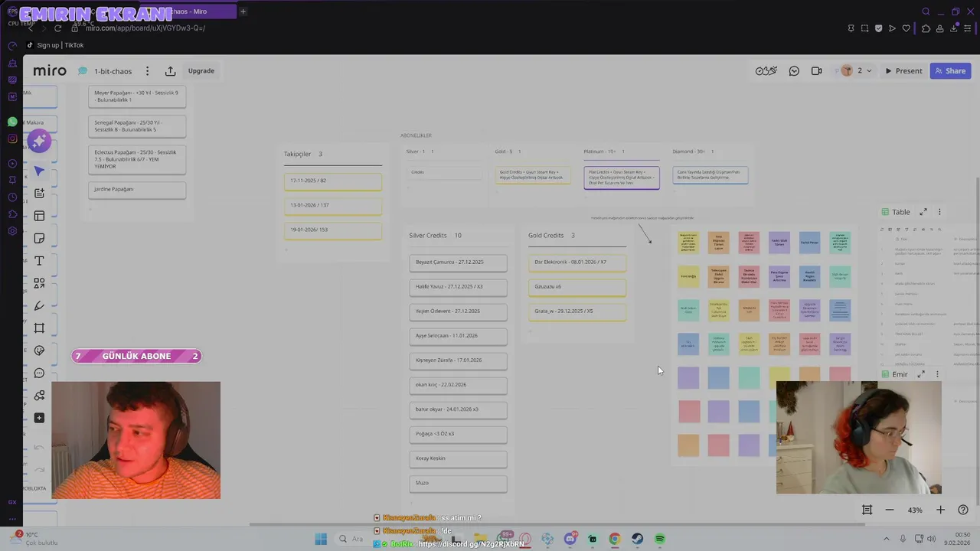The height and width of the screenshot is (551, 980).
Task: Open the Sign up | TikTok bookmark
Action: point(55,45)
